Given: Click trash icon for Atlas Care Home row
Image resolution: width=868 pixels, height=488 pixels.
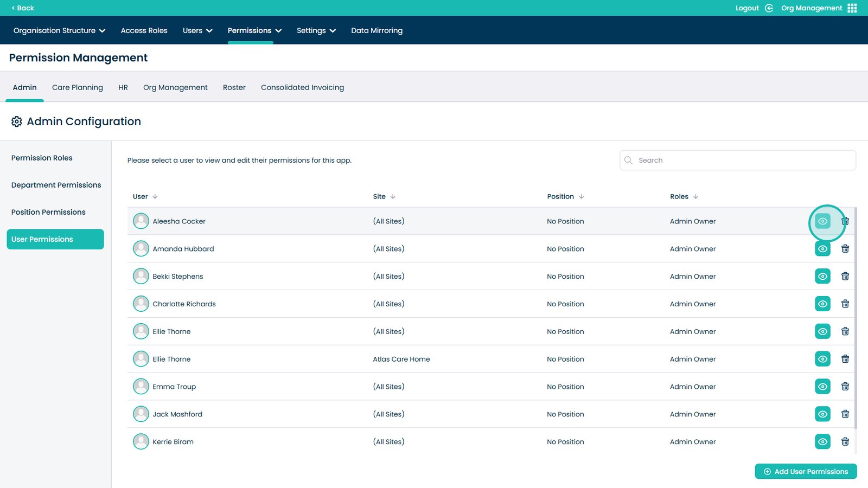Looking at the screenshot, I should pos(845,359).
